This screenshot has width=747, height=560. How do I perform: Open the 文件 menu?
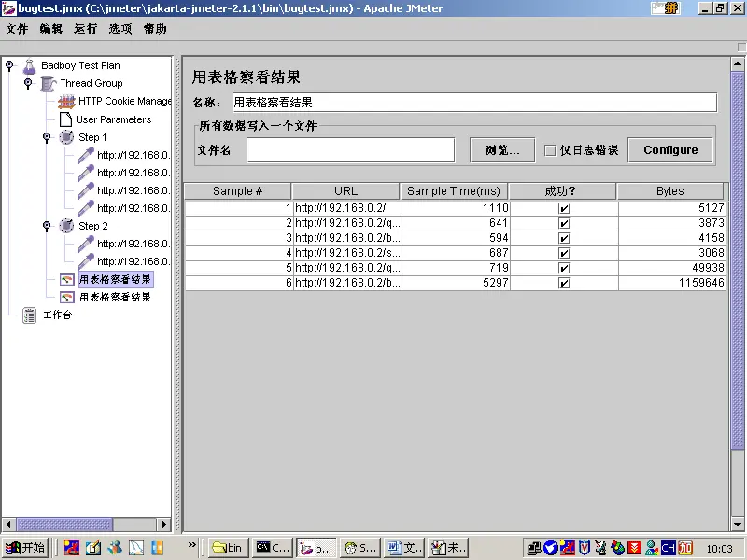[17, 29]
